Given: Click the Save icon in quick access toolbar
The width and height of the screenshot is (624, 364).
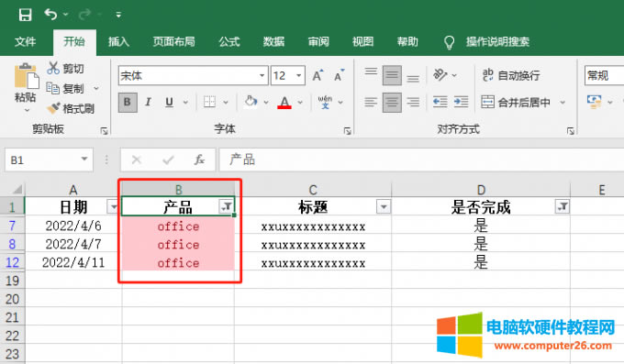Looking at the screenshot, I should point(25,15).
